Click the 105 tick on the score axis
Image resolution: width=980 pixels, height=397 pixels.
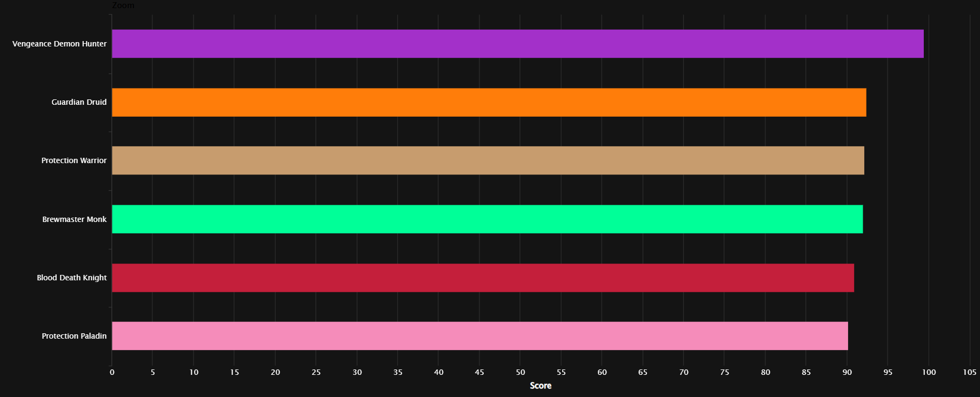pos(970,372)
